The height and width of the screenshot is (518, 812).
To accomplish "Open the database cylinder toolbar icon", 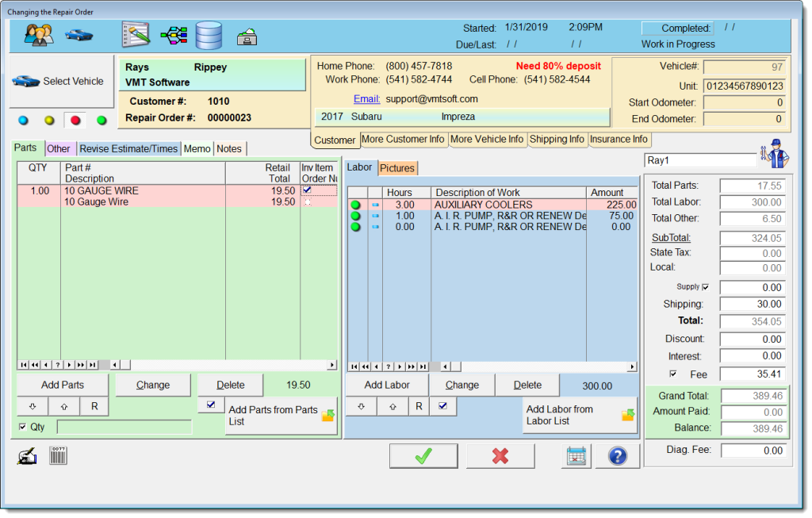I will pos(209,35).
